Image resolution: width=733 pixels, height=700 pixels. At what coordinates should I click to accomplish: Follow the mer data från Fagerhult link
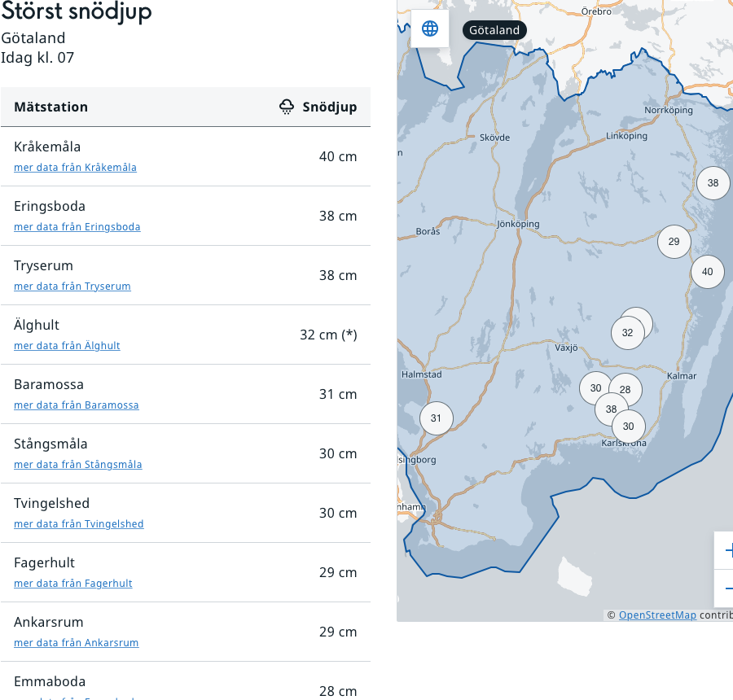[72, 584]
